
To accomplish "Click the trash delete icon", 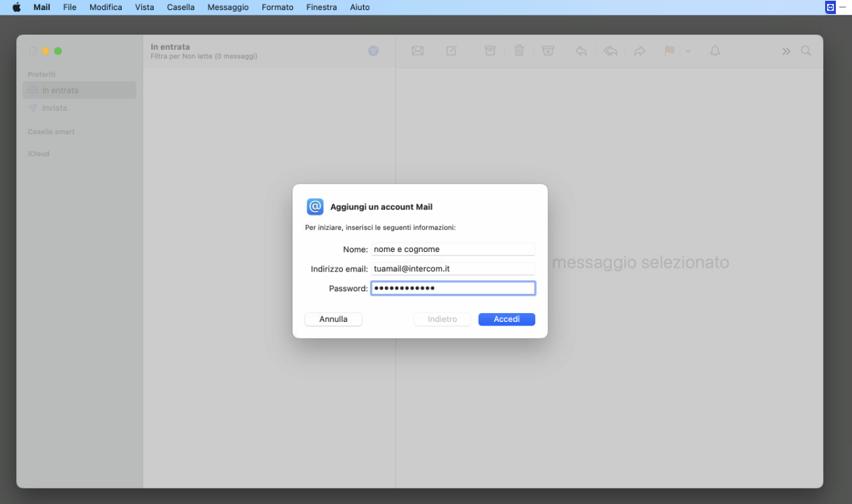I will click(x=519, y=51).
